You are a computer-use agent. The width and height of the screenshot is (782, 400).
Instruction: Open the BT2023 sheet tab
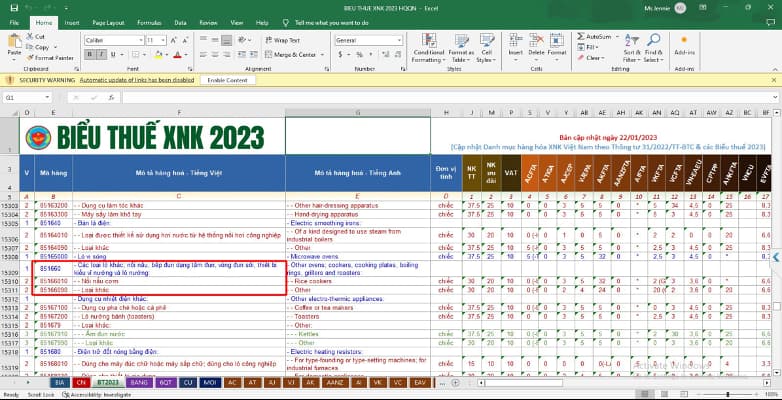[x=106, y=382]
